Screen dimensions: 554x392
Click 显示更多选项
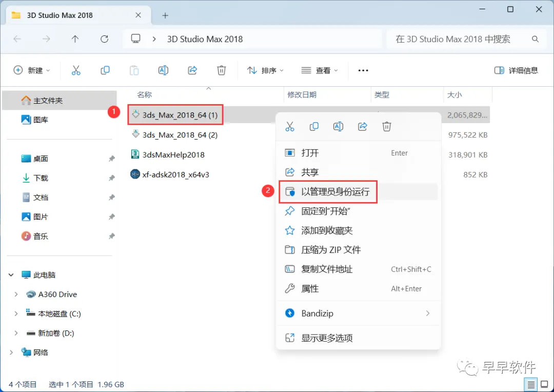(x=358, y=338)
